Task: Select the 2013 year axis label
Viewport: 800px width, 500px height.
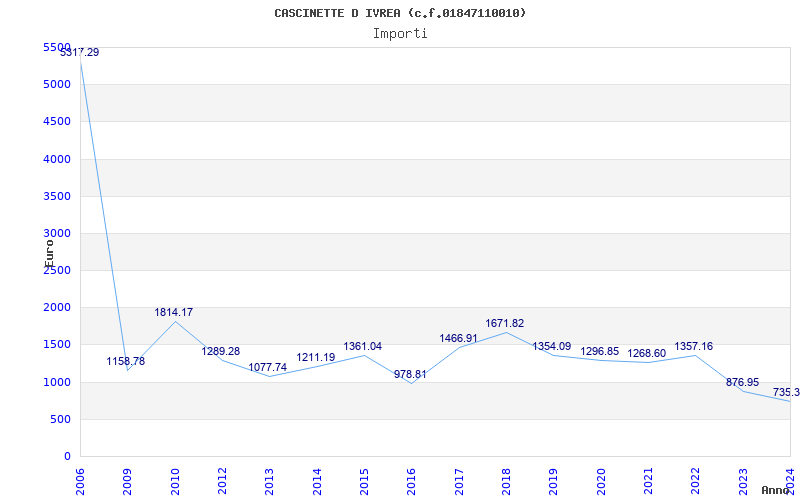Action: pos(269,482)
